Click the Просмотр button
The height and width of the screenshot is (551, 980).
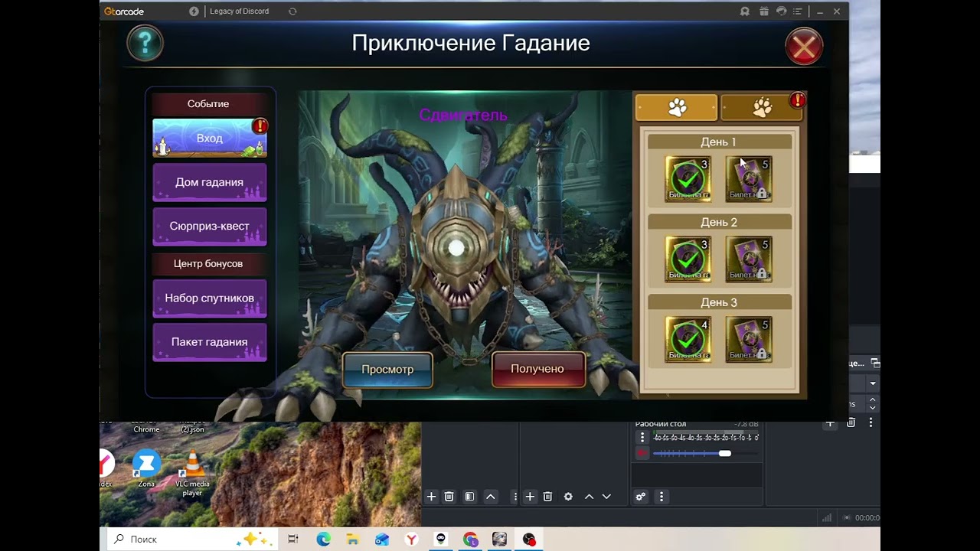(x=387, y=370)
